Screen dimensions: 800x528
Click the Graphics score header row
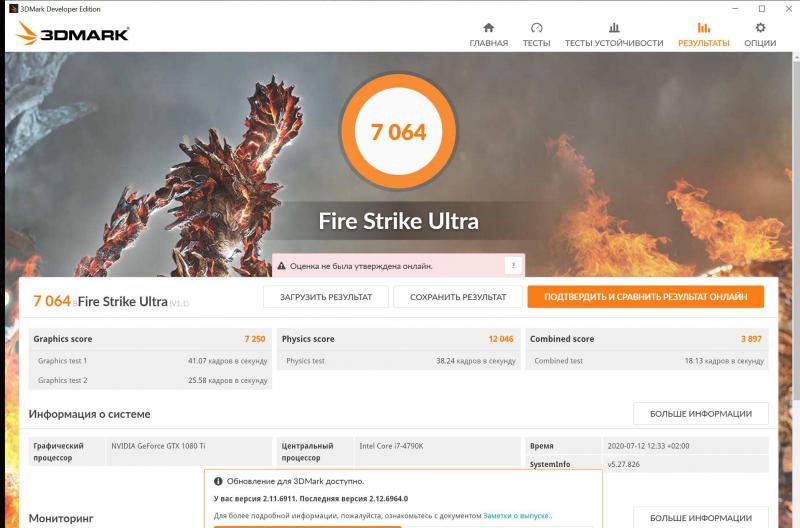149,339
